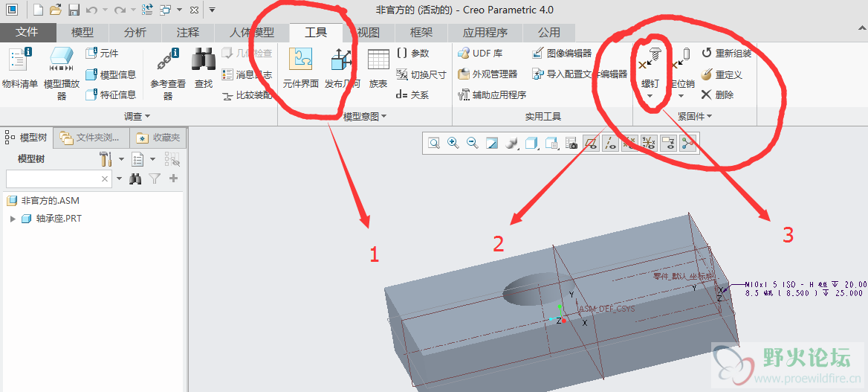
Task: Click the 重新组装 reassemble button
Action: coord(726,54)
